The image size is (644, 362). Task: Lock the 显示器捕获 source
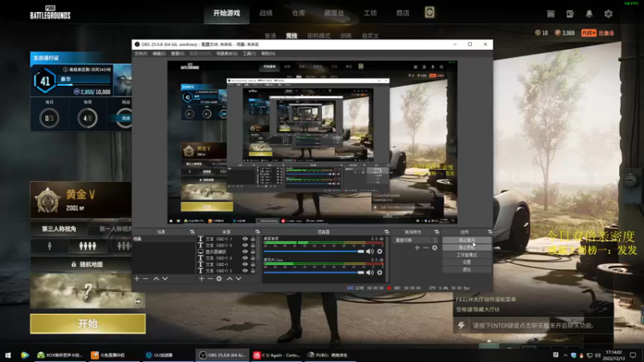pyautogui.click(x=253, y=252)
